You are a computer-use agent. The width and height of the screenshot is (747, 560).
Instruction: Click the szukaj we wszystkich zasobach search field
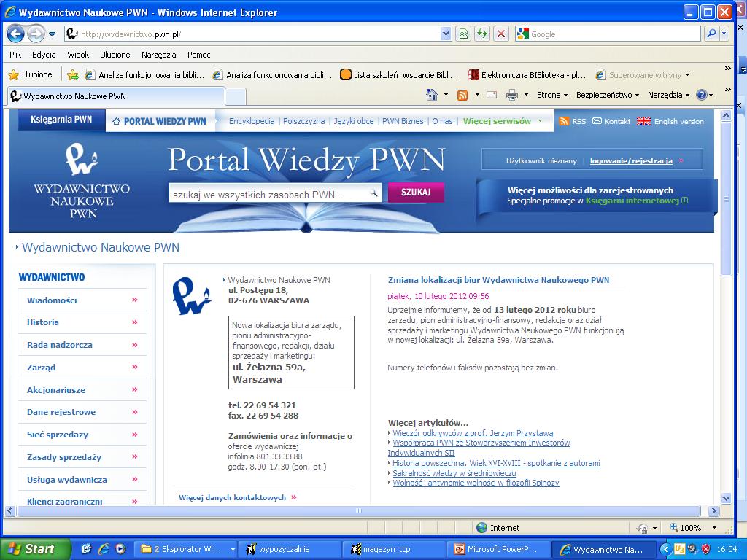(275, 194)
